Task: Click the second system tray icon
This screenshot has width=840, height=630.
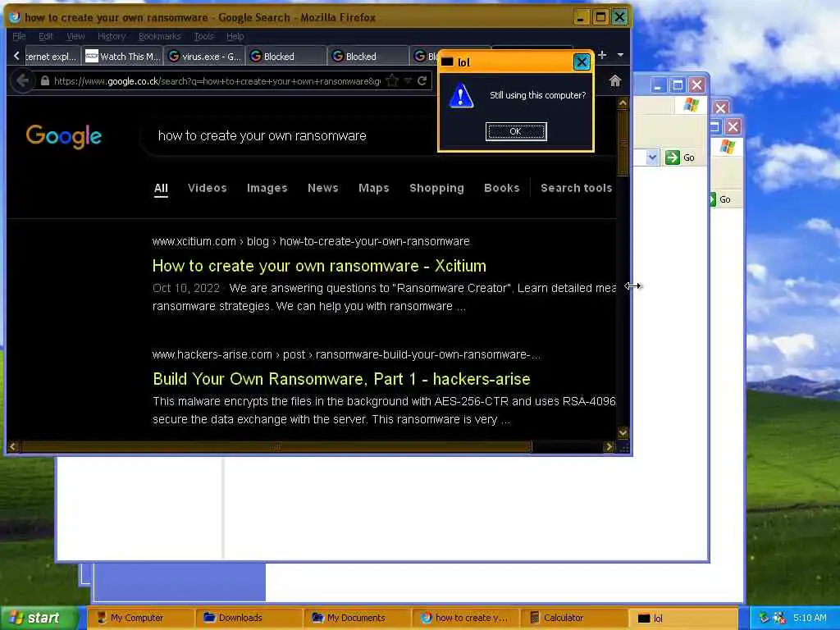Action: (779, 618)
